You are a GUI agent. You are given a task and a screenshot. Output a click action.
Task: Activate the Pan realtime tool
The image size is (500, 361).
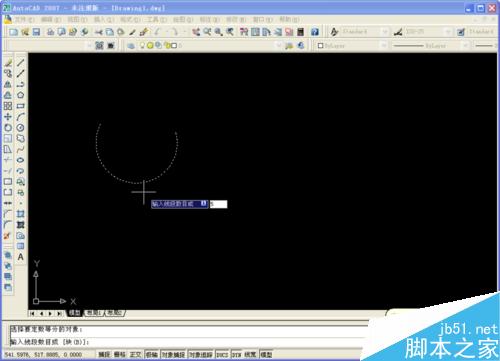pyautogui.click(x=196, y=32)
